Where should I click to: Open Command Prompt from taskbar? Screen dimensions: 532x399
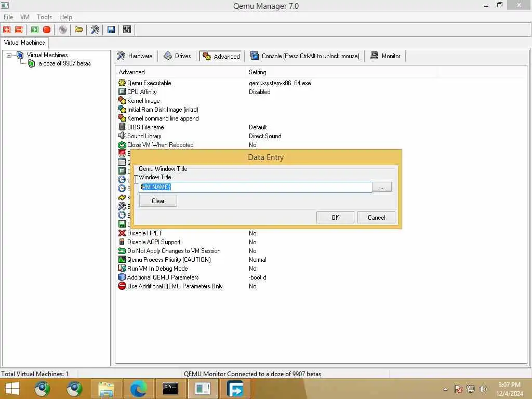point(170,389)
